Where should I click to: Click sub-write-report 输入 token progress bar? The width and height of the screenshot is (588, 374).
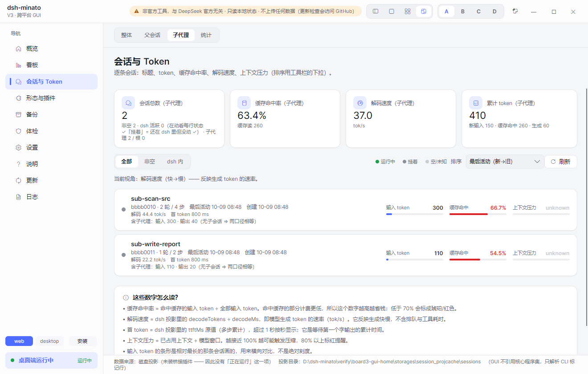415,260
